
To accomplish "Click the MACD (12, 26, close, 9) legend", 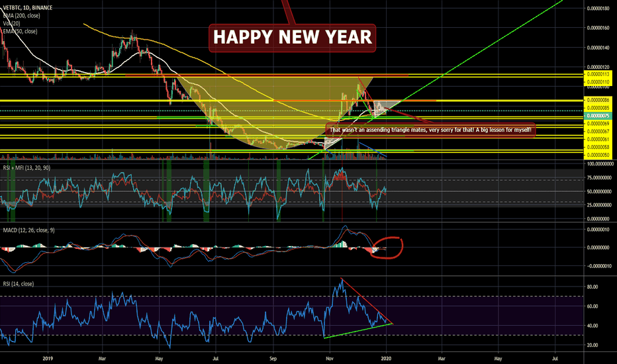I will click(28, 230).
